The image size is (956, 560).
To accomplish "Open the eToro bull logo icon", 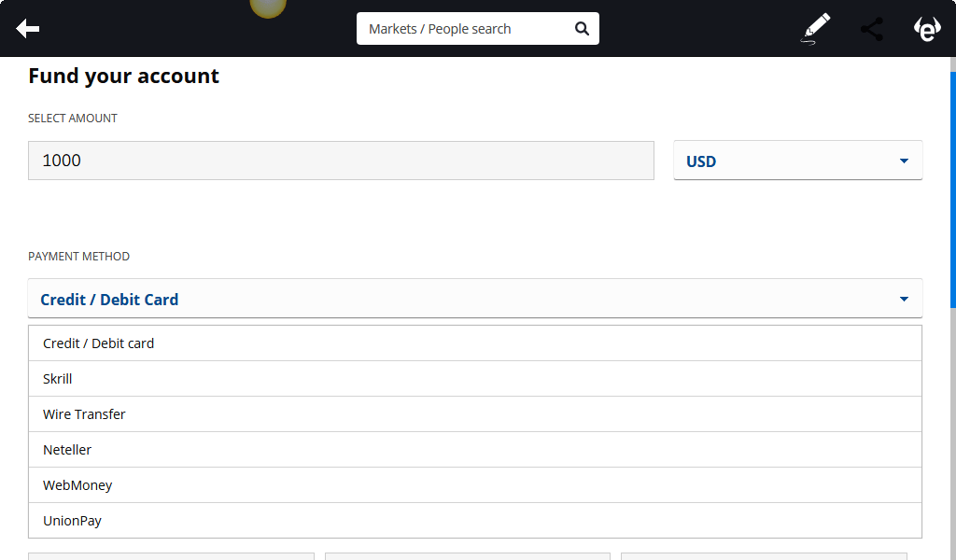I will (x=927, y=29).
